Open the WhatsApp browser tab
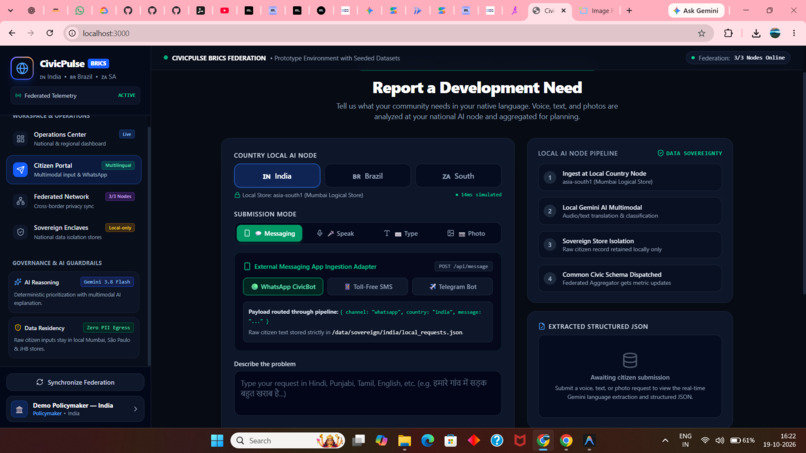Image resolution: width=806 pixels, height=453 pixels. point(80,10)
